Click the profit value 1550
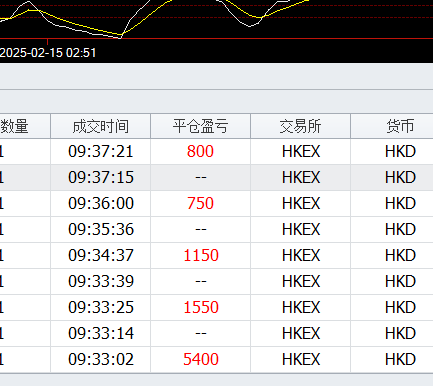The width and height of the screenshot is (433, 386). tap(201, 307)
